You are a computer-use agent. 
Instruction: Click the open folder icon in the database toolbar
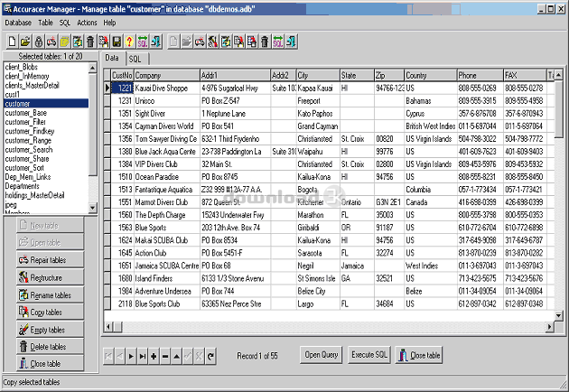click(25, 42)
